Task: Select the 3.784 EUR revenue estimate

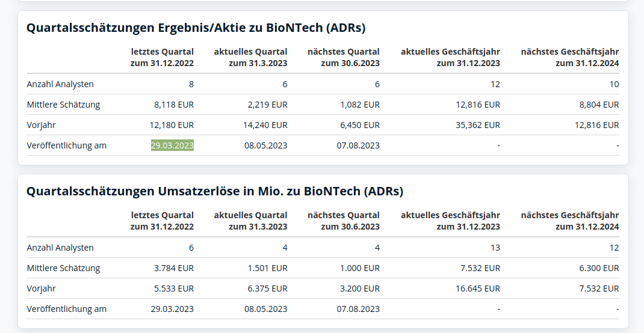Action: point(174,268)
